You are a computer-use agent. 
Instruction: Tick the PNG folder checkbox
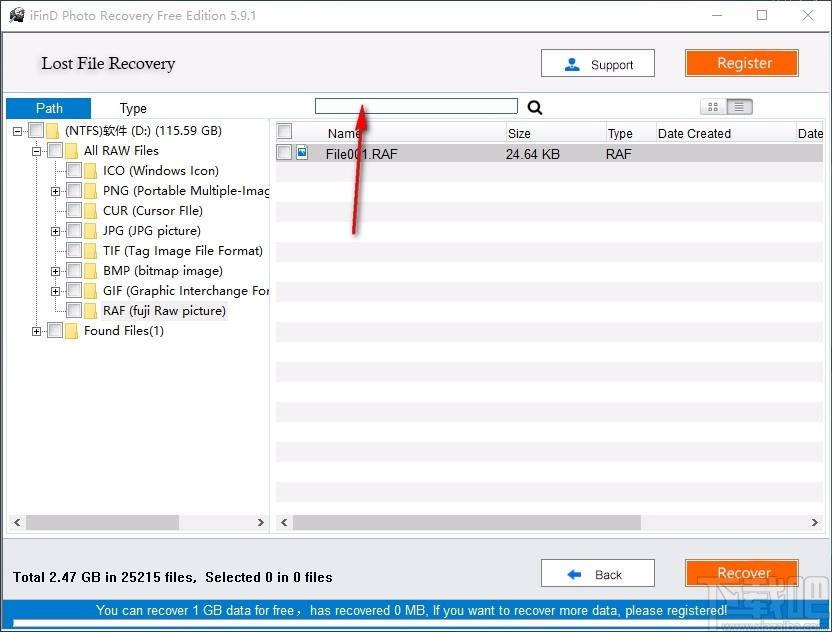pos(74,190)
